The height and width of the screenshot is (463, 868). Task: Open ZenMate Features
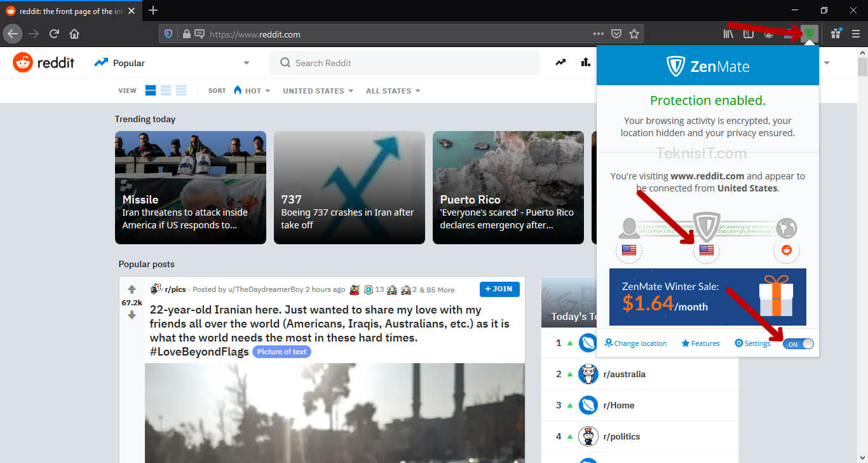click(x=700, y=343)
